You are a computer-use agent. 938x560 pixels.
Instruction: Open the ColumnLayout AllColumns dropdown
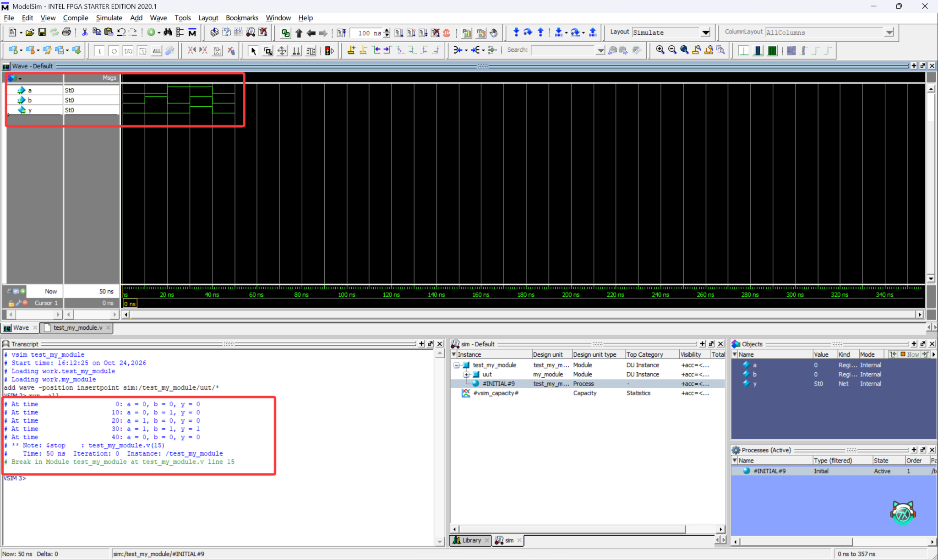point(889,33)
